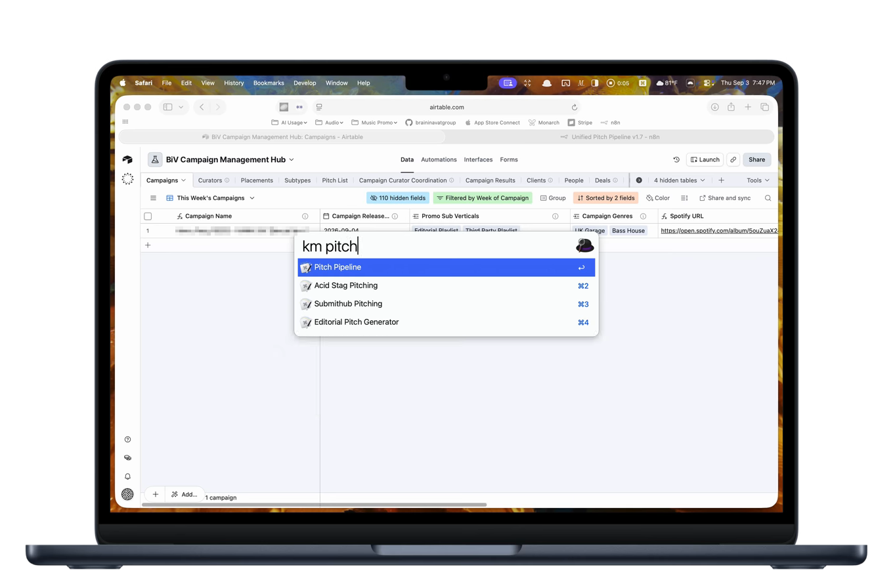Open the Music Promo bookmarks folder

tap(374, 123)
